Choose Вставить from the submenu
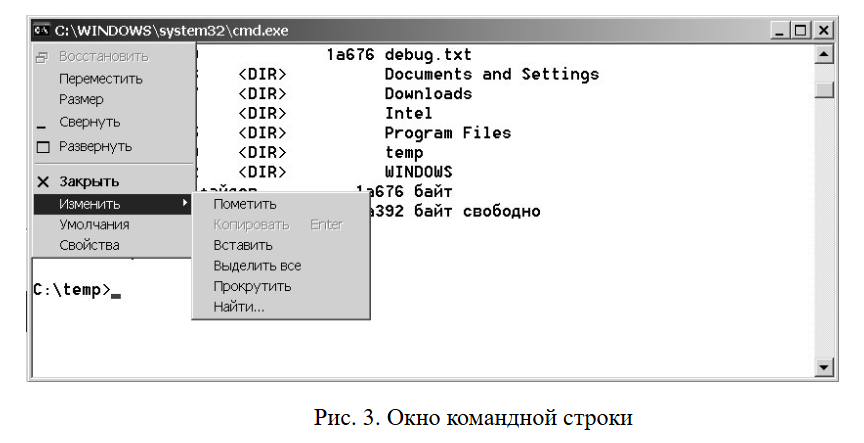 click(x=243, y=245)
